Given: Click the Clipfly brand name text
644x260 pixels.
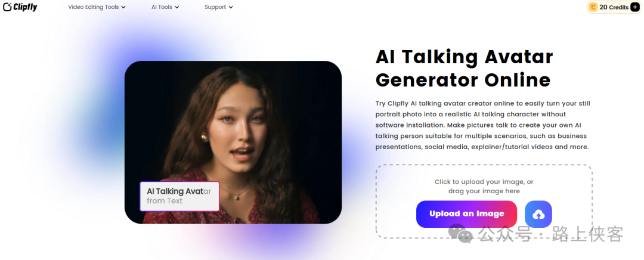Looking at the screenshot, I should point(25,7).
